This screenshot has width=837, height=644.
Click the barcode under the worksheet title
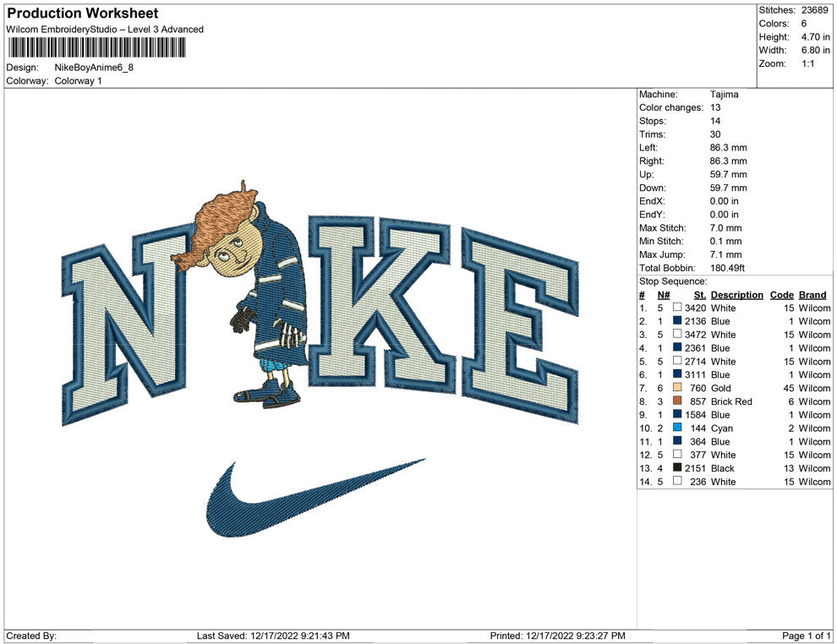click(96, 47)
